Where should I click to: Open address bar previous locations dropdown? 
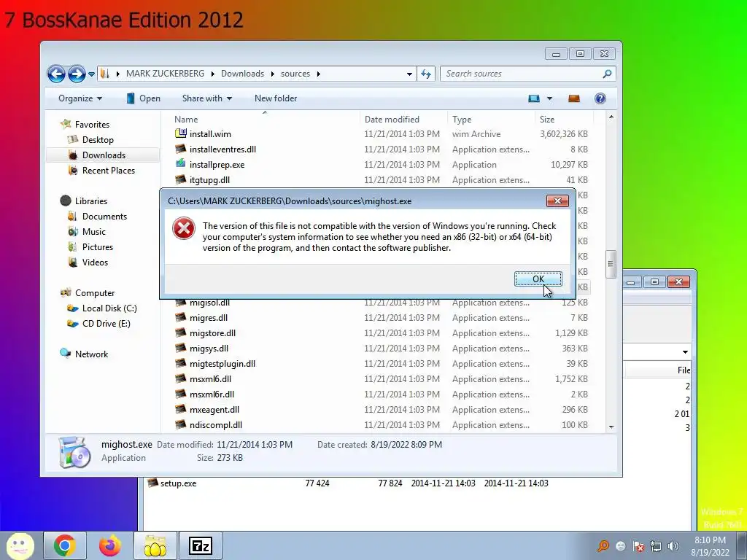pos(409,74)
